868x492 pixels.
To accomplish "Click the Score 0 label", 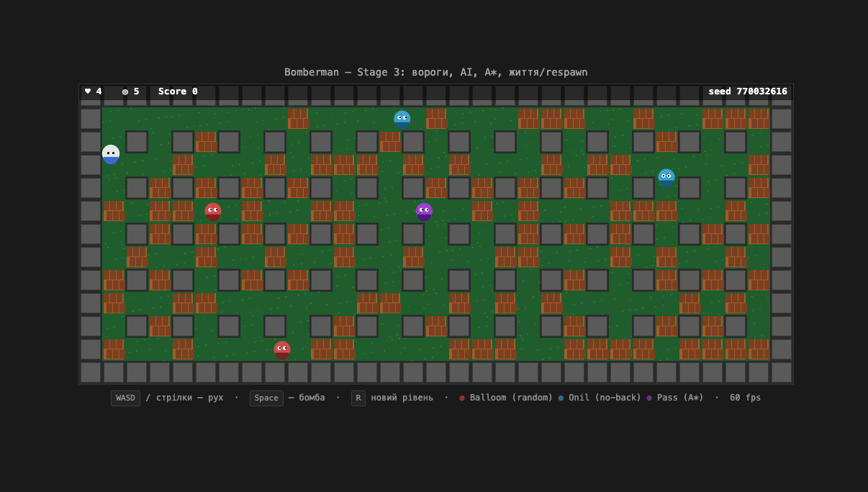I will coord(178,91).
